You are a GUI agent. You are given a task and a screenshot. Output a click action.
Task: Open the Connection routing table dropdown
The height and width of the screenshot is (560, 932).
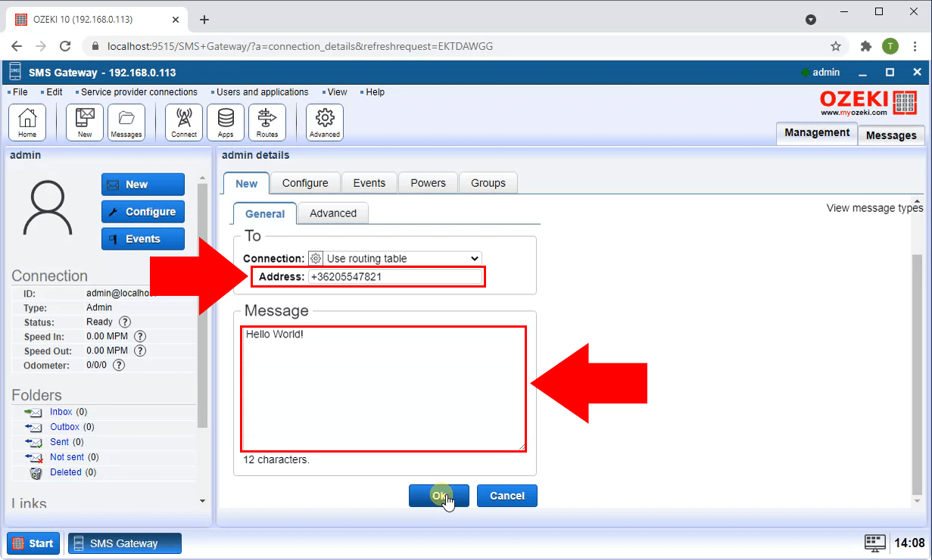(395, 258)
